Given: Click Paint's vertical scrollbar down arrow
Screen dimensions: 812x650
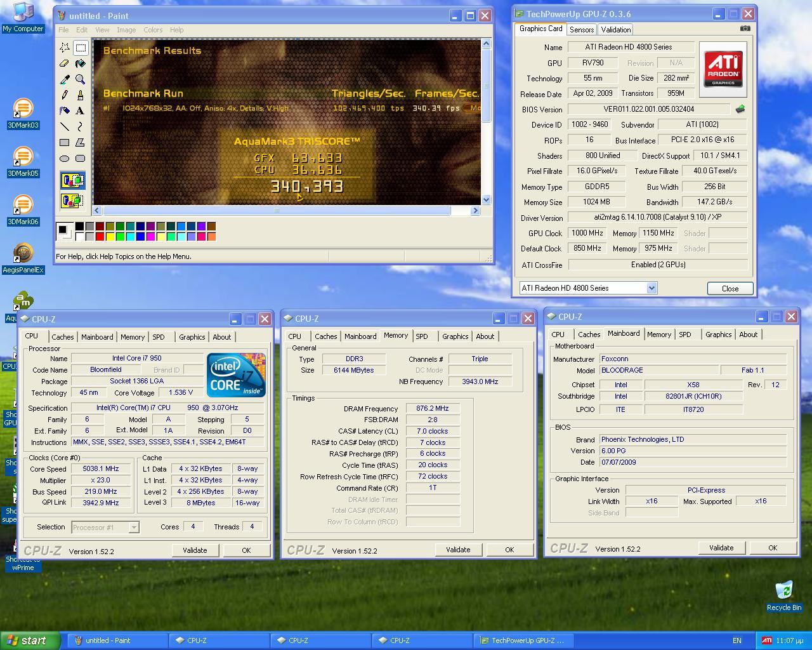Looking at the screenshot, I should click(487, 200).
